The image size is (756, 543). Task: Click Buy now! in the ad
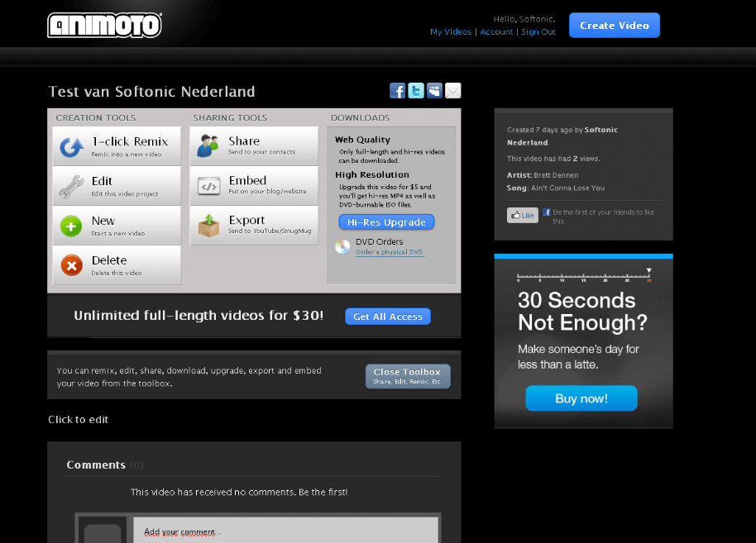581,398
